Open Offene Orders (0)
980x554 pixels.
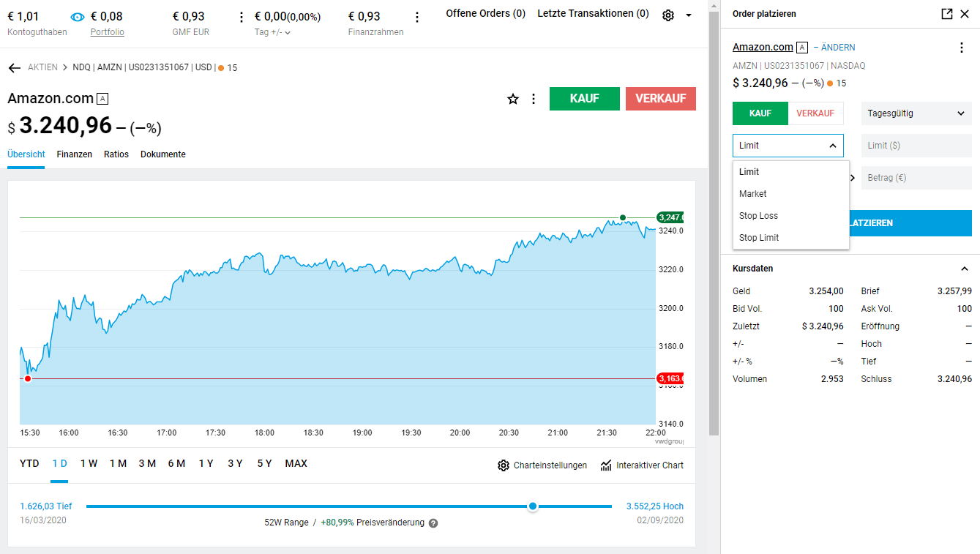[x=486, y=13]
